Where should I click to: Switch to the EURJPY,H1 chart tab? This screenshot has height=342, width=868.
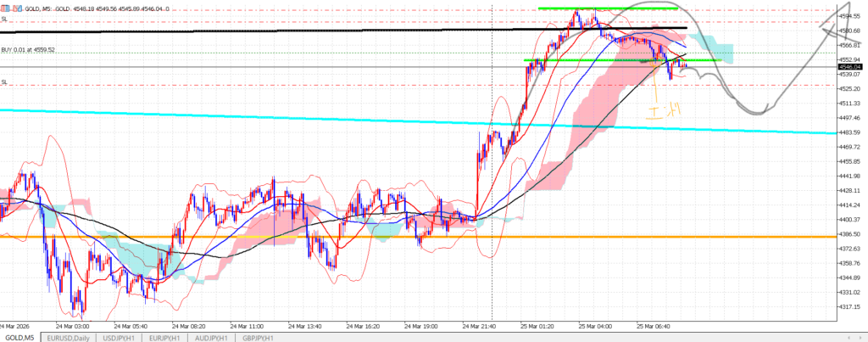point(164,337)
